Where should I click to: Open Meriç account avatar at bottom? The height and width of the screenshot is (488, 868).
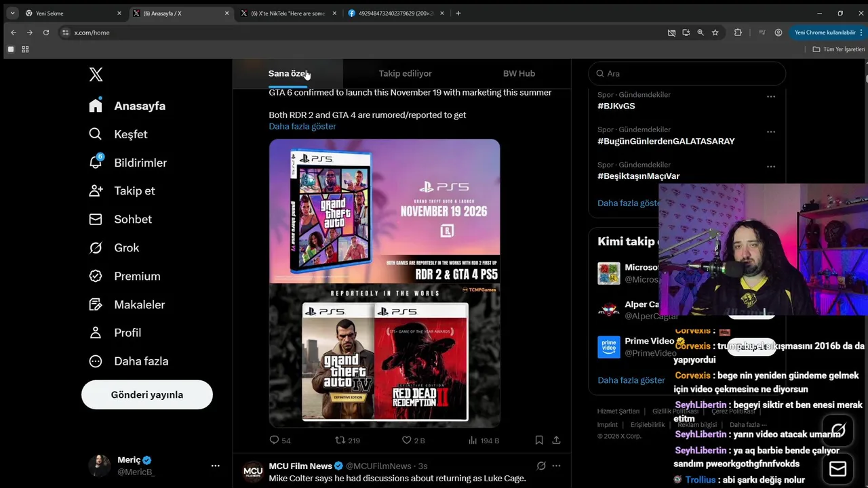click(100, 466)
